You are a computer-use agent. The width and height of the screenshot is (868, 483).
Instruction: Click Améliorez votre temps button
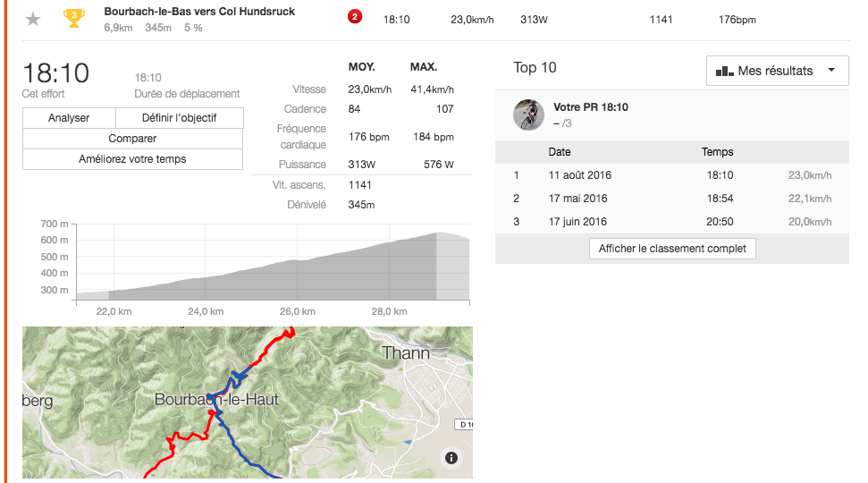coord(132,159)
